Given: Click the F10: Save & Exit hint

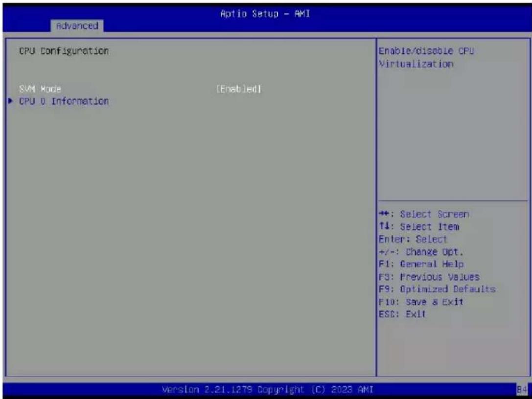Looking at the screenshot, I should pos(421,302).
